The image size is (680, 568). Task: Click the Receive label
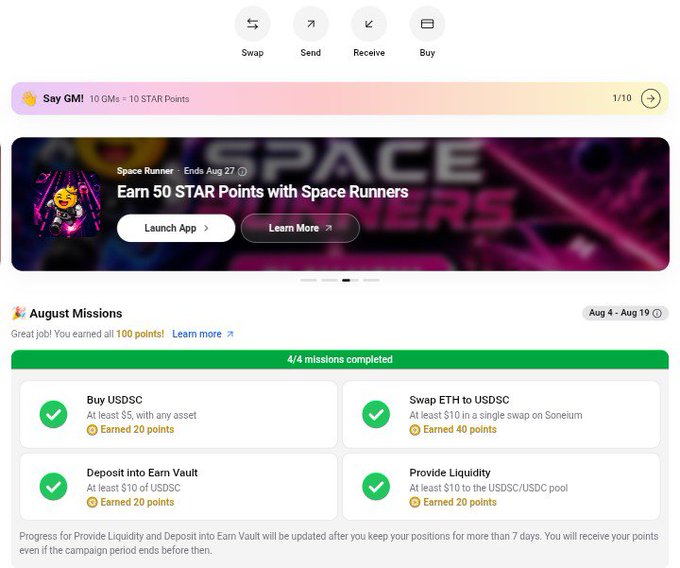369,53
